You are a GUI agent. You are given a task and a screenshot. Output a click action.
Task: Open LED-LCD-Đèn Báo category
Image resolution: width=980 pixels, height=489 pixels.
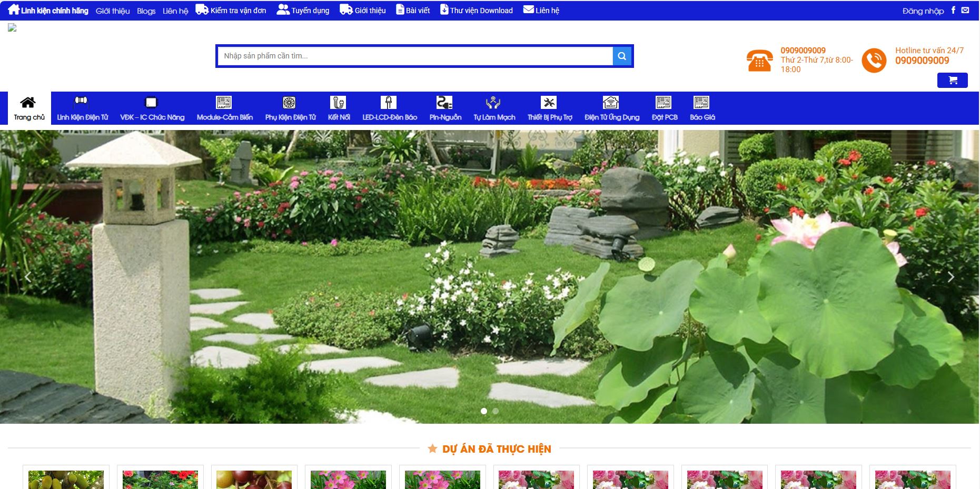[389, 108]
